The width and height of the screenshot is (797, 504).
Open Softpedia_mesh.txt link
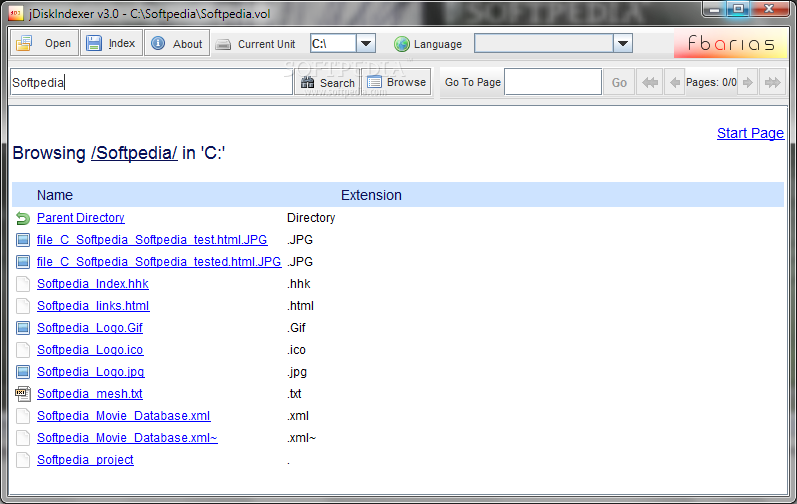[x=90, y=394]
